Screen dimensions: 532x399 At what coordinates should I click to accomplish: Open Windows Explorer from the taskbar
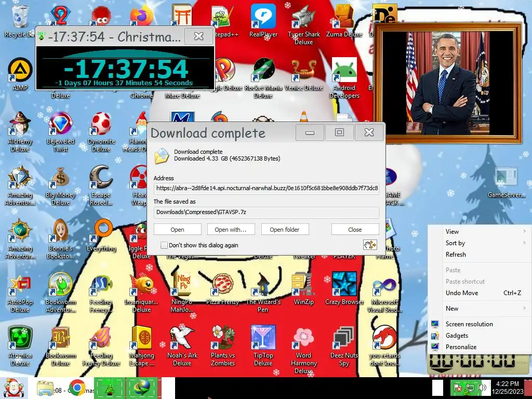coord(45,389)
